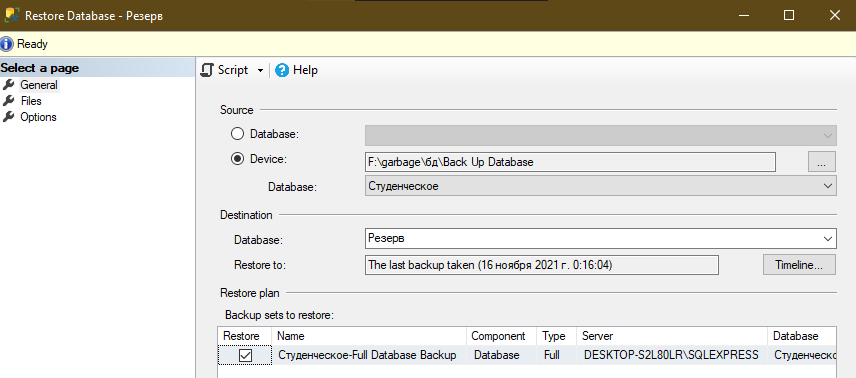This screenshot has height=378, width=856.
Task: Click the Component column header
Action: pos(502,336)
